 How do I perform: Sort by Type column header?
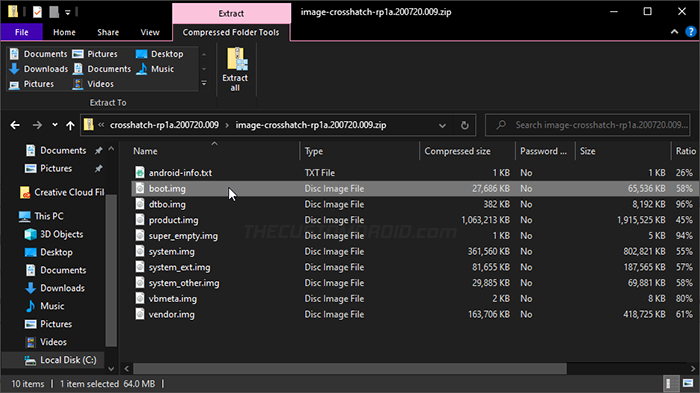coord(360,151)
